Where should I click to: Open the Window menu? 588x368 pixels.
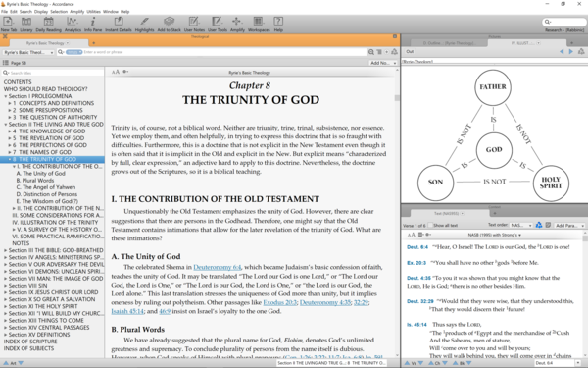tap(111, 12)
